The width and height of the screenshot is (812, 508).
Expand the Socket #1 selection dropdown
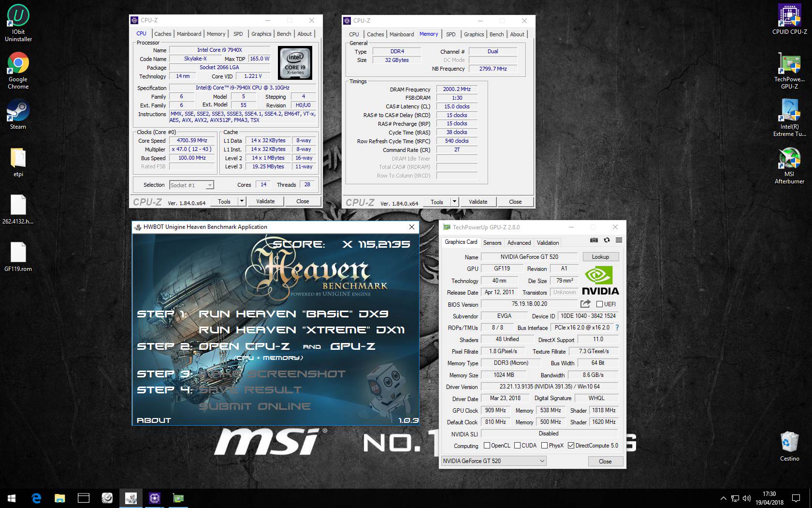pos(209,185)
